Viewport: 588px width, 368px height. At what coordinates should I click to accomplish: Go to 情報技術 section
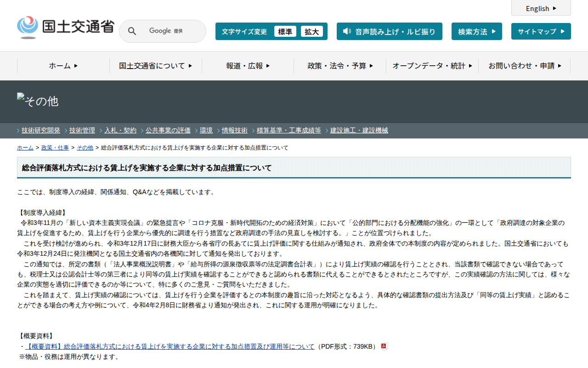click(x=235, y=130)
